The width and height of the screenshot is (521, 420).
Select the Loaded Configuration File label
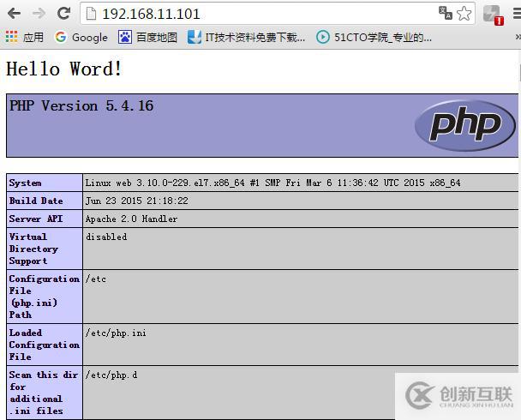[45, 345]
